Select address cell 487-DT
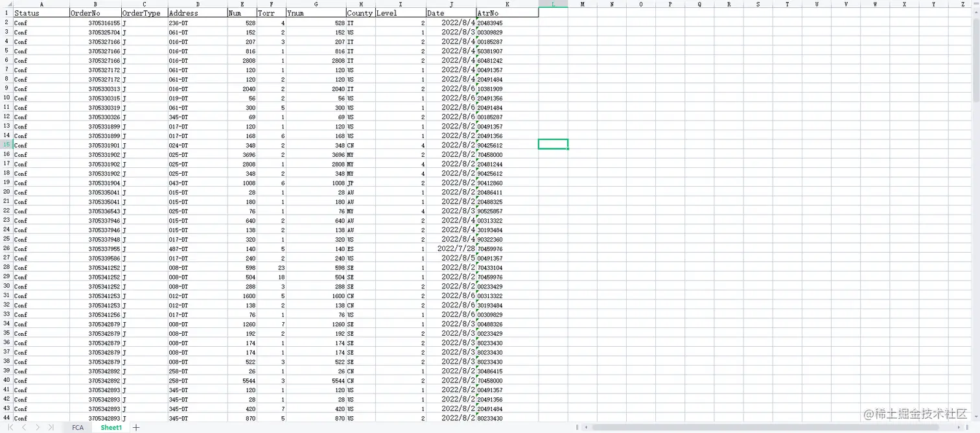The width and height of the screenshot is (980, 433). point(198,248)
